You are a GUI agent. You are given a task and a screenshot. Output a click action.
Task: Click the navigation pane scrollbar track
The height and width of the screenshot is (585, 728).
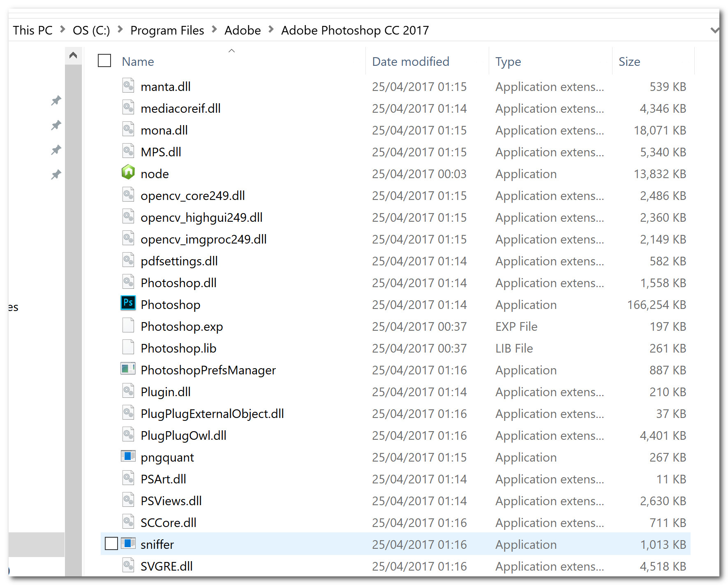pyautogui.click(x=74, y=320)
